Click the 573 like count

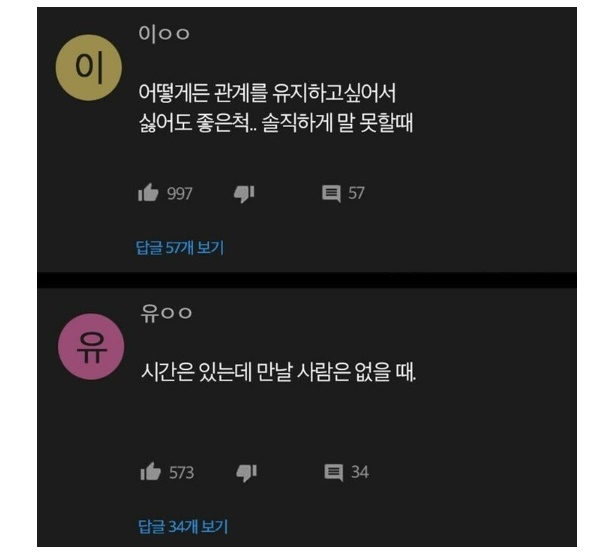[x=182, y=473]
